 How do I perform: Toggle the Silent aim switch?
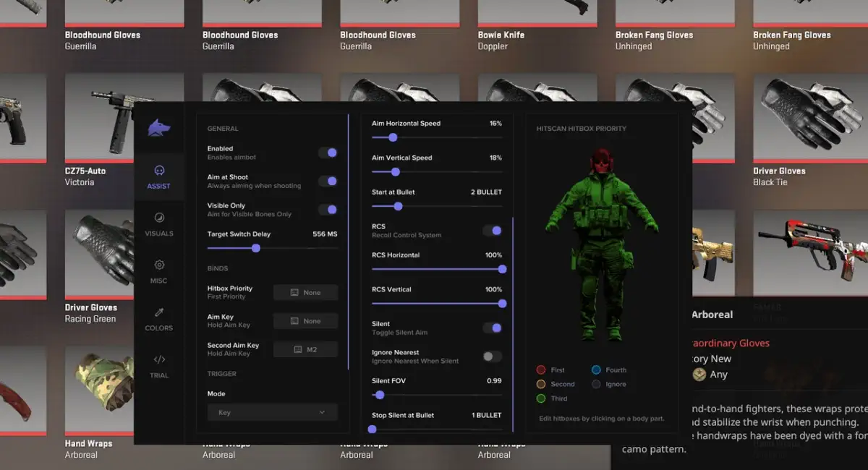pos(492,328)
